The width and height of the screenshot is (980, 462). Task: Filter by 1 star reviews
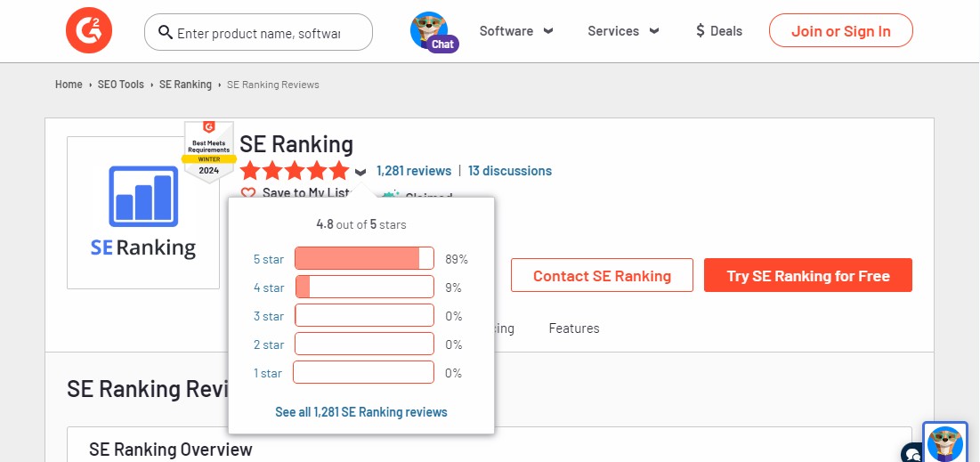pyautogui.click(x=268, y=373)
